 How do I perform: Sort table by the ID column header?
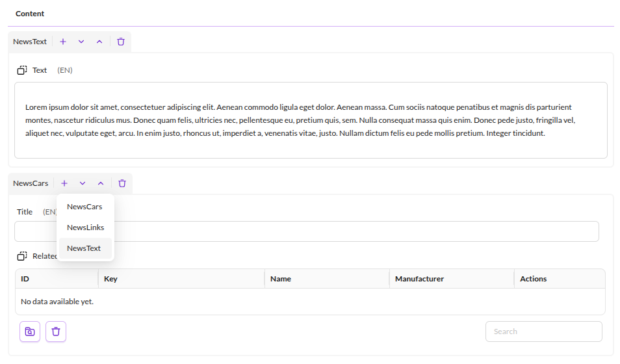57,279
